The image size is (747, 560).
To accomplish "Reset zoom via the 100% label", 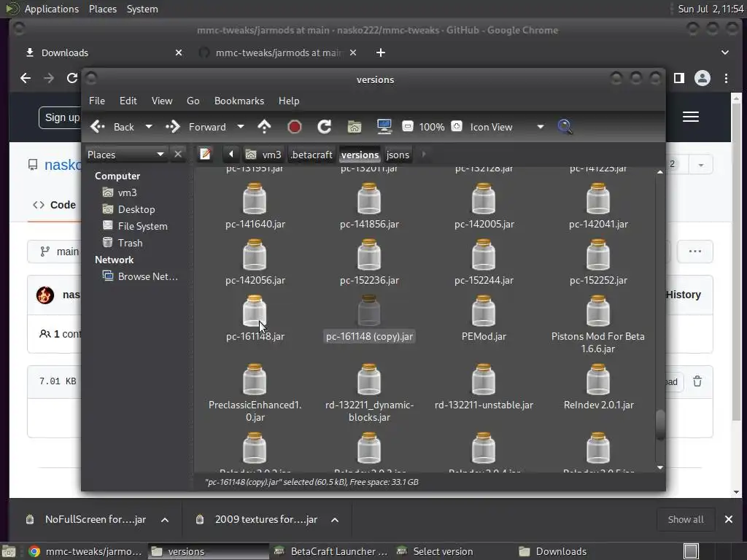I will click(432, 127).
